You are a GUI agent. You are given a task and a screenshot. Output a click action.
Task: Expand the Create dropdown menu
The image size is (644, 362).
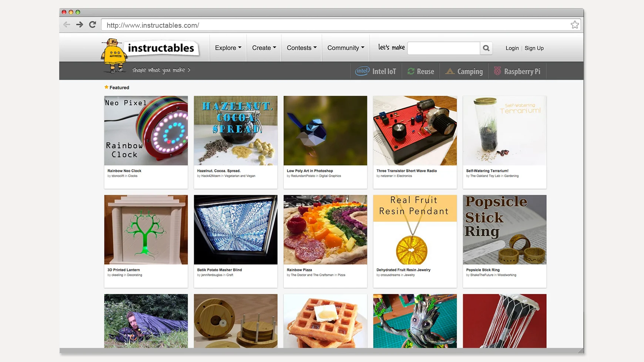click(264, 48)
